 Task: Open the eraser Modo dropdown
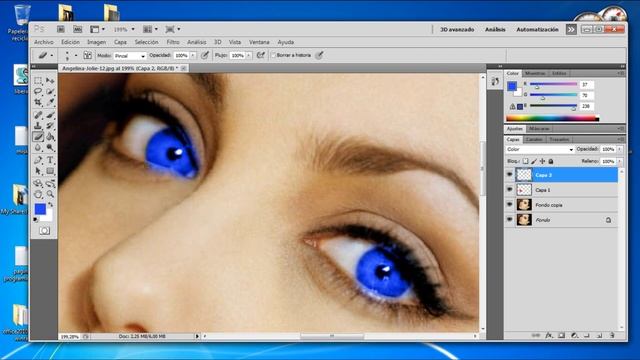(x=130, y=56)
